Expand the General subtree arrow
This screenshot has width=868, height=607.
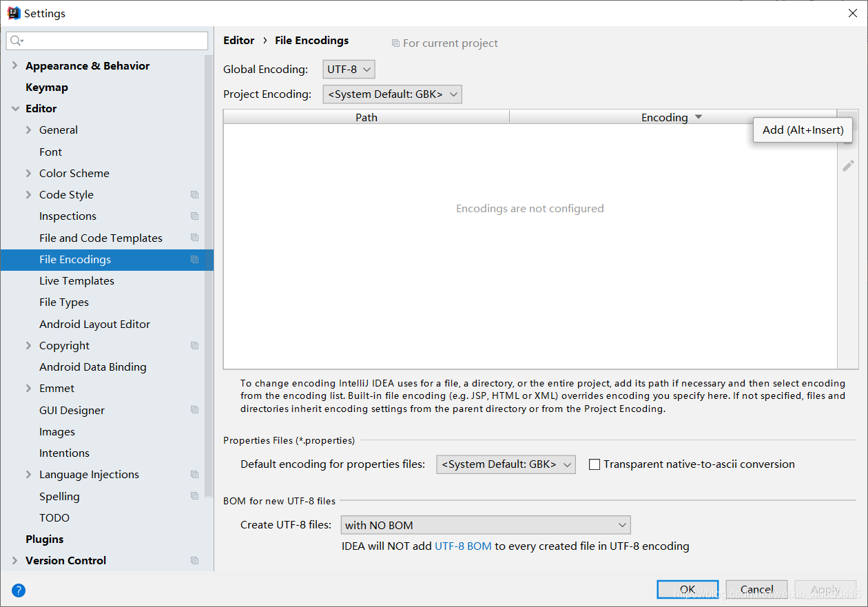point(28,130)
